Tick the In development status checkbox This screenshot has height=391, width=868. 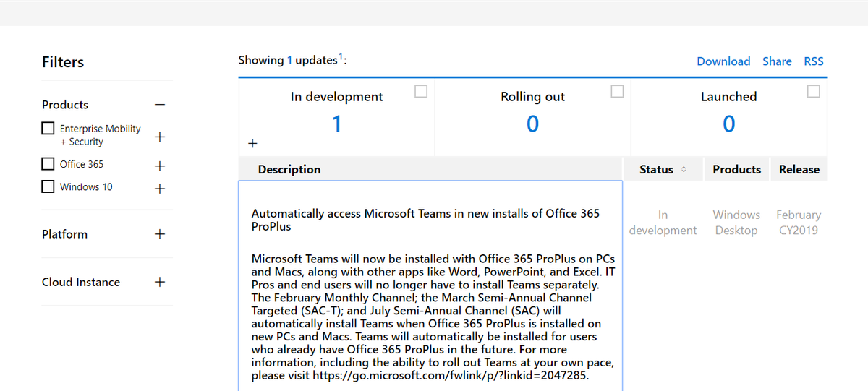click(x=421, y=91)
